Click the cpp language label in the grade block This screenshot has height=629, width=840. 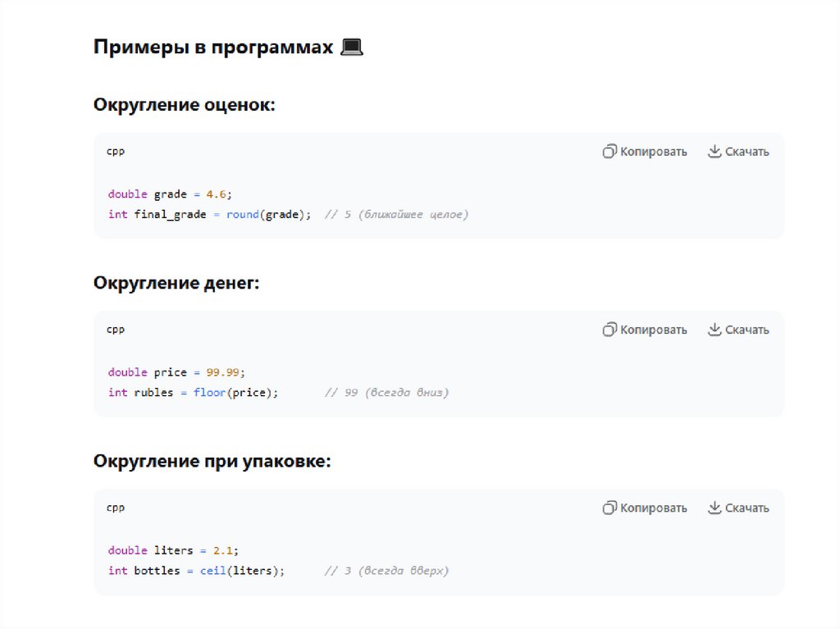tap(116, 152)
